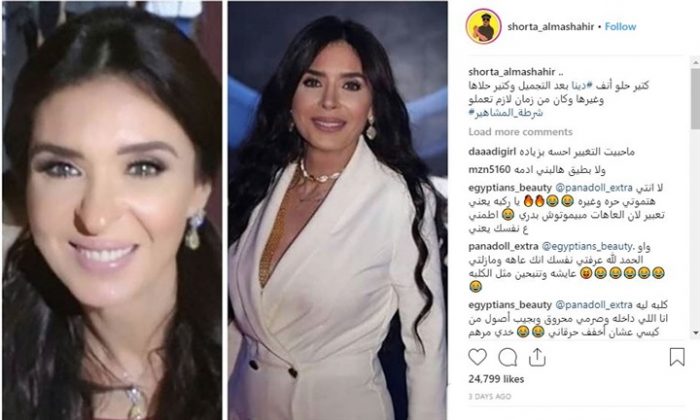
Task: Save the post with the bookmark icon
Action: click(677, 357)
